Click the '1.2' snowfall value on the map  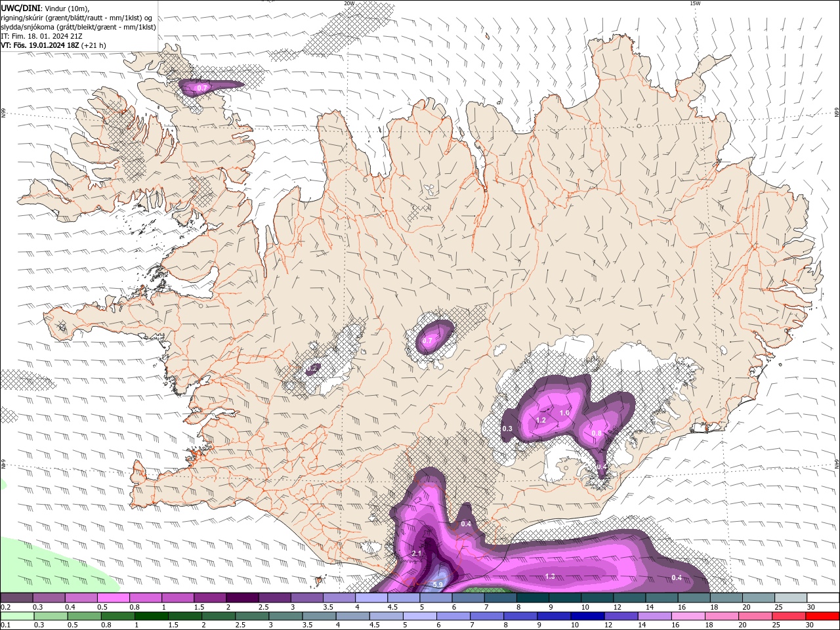541,420
